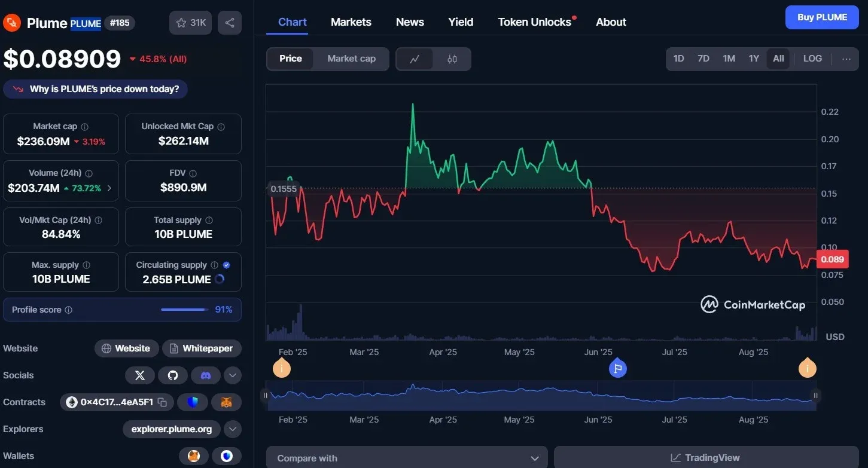This screenshot has height=468, width=868.
Task: Open chart more options ellipsis
Action: tap(846, 59)
